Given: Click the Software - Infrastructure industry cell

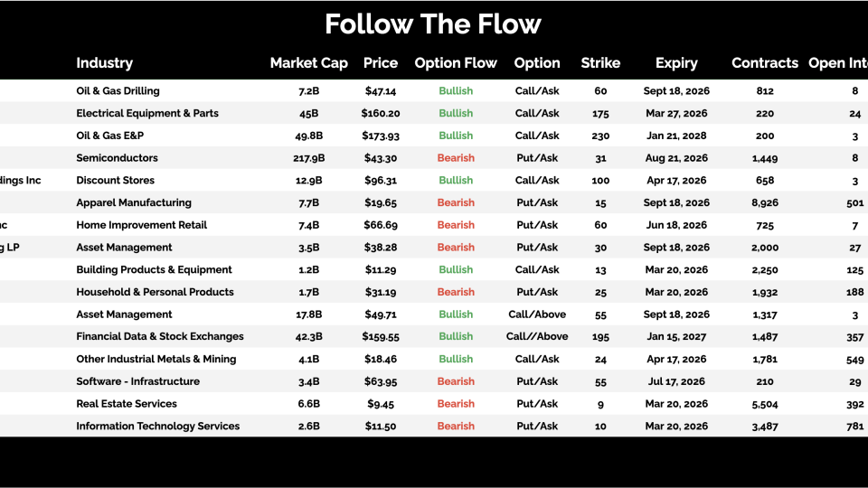Looking at the screenshot, I should tap(137, 381).
